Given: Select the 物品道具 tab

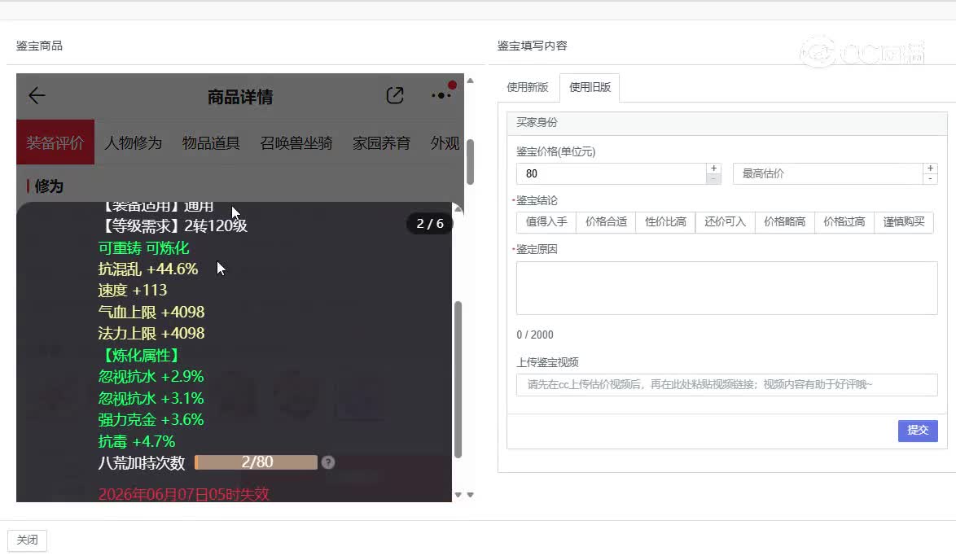Looking at the screenshot, I should click(x=211, y=142).
